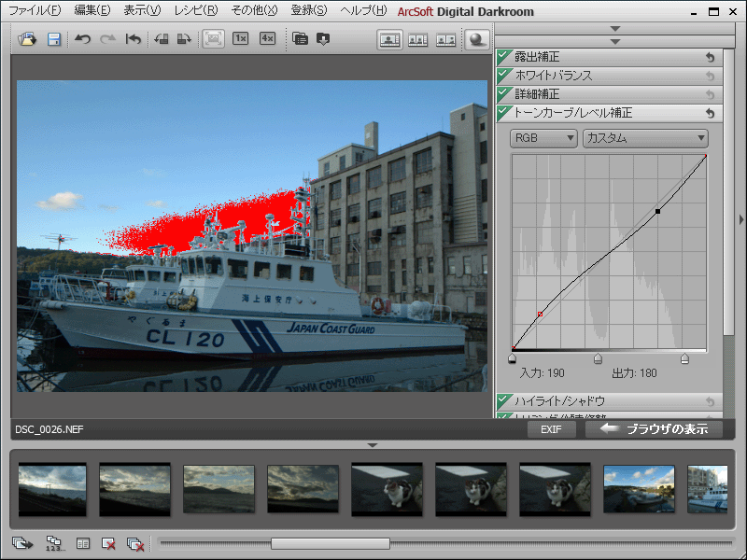
Task: Uncheck the ハイライト/シャドウ checkbox
Action: [x=504, y=401]
